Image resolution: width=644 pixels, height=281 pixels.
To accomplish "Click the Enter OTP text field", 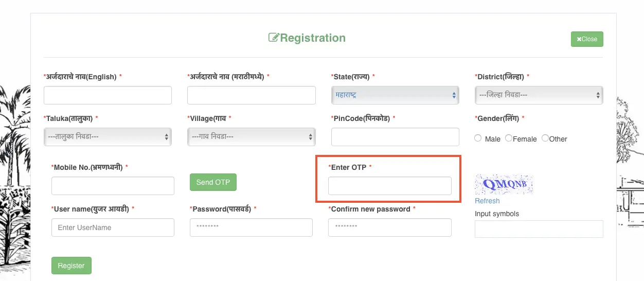I will [x=390, y=186].
